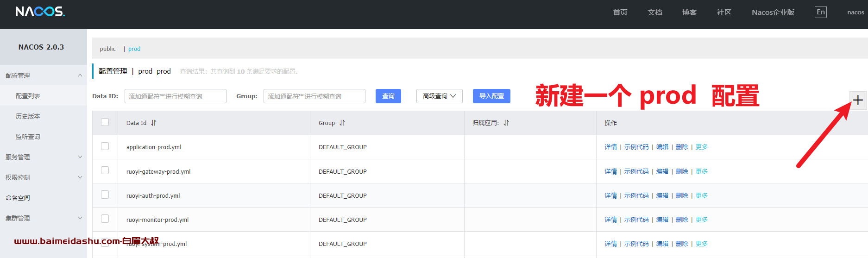This screenshot has width=868, height=258.
Task: Sort by Data Id column arrows
Action: point(154,123)
